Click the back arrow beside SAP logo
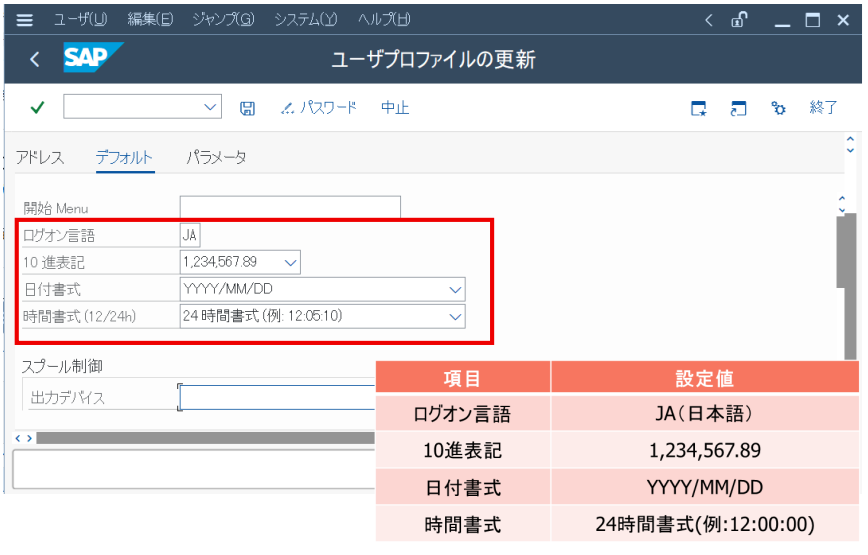Screen dimensions: 868x555 [x=35, y=59]
